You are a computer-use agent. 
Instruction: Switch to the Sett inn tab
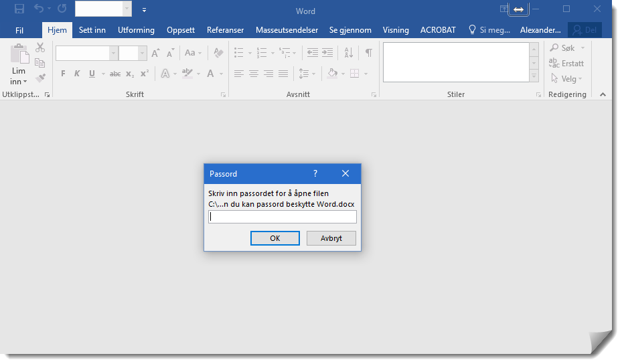pos(92,30)
